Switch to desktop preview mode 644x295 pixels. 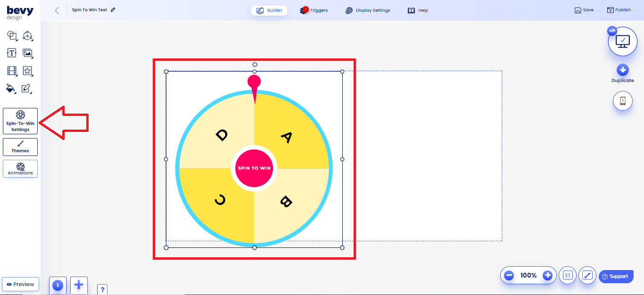[x=623, y=41]
